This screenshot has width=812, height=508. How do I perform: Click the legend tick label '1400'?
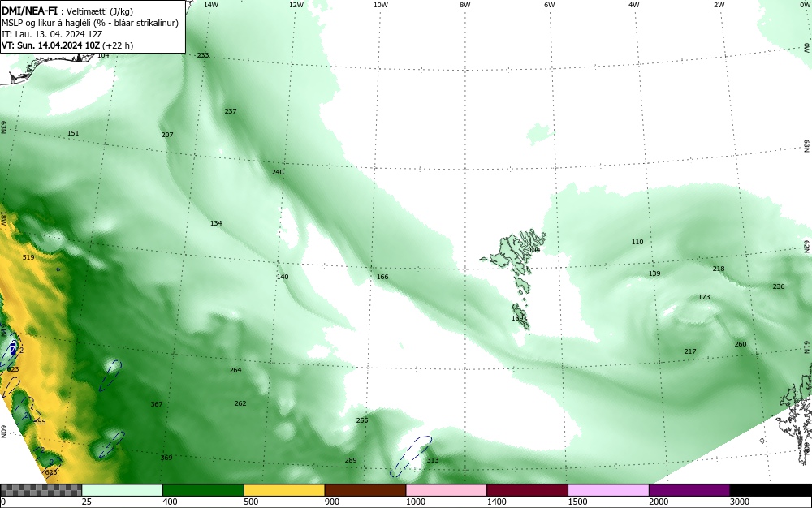[x=496, y=502]
